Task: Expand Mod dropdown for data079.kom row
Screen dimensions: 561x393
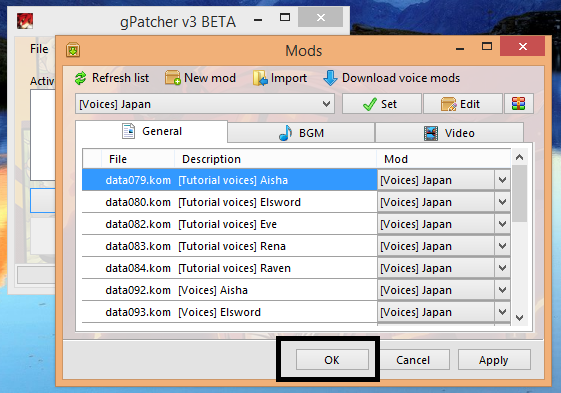Action: point(502,180)
